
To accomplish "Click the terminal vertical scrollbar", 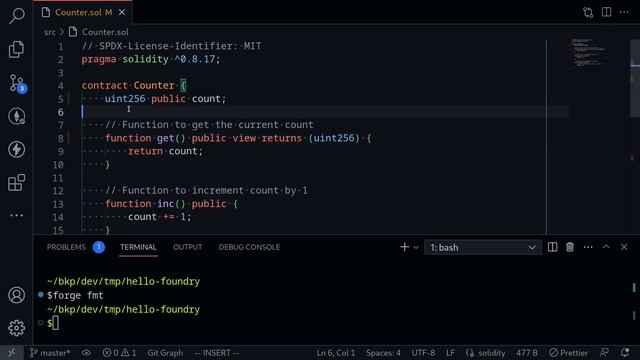I will click(634, 302).
